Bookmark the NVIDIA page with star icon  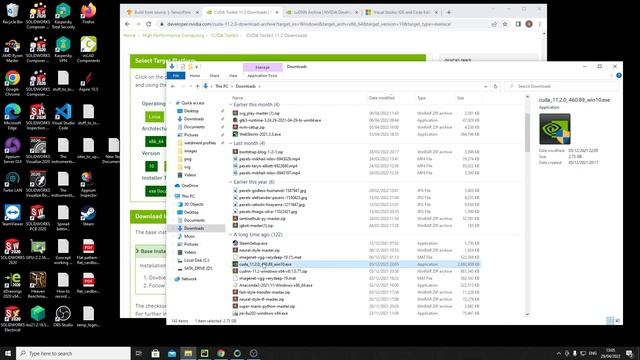tap(505, 24)
